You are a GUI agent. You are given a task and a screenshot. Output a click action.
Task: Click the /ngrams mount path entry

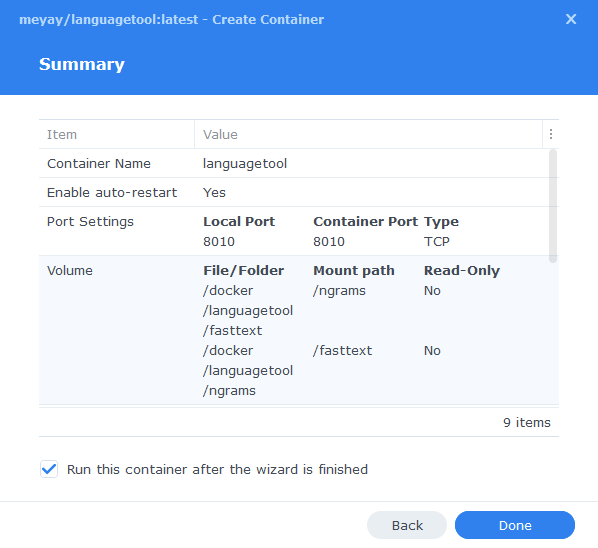coord(339,291)
